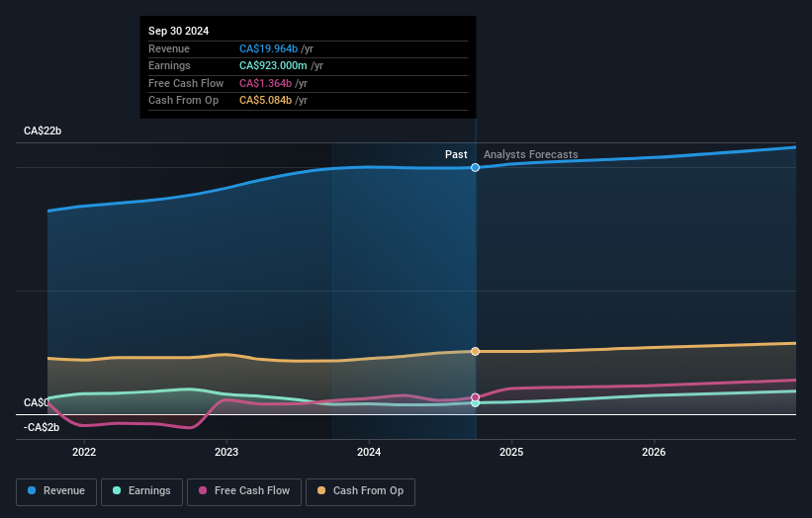
Task: Click the CA$19.964b revenue value
Action: (x=268, y=48)
